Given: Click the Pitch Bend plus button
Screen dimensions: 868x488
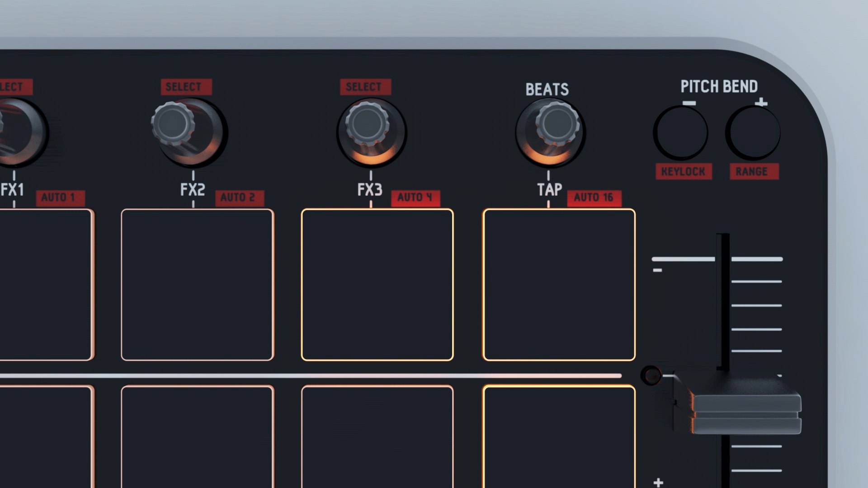Looking at the screenshot, I should [x=753, y=133].
